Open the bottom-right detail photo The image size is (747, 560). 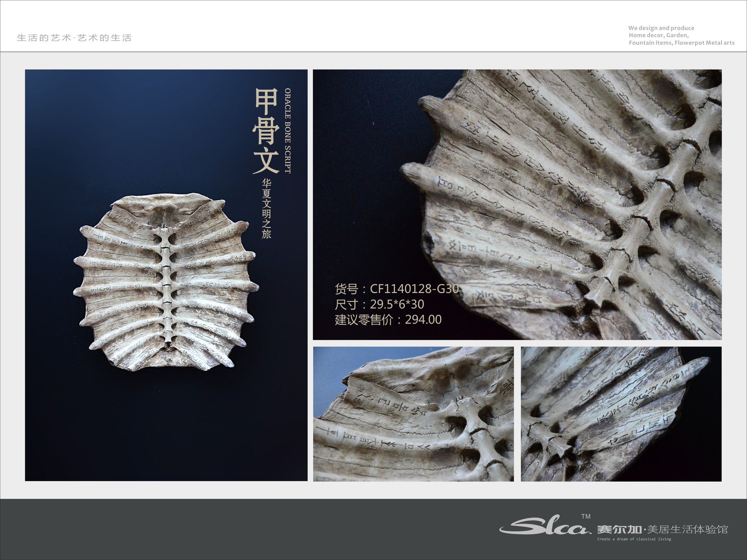tap(621, 414)
